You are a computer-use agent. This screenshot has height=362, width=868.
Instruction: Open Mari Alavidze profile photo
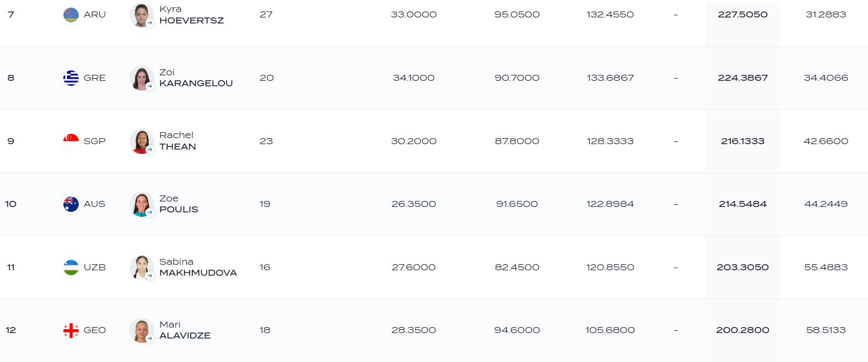(x=142, y=330)
